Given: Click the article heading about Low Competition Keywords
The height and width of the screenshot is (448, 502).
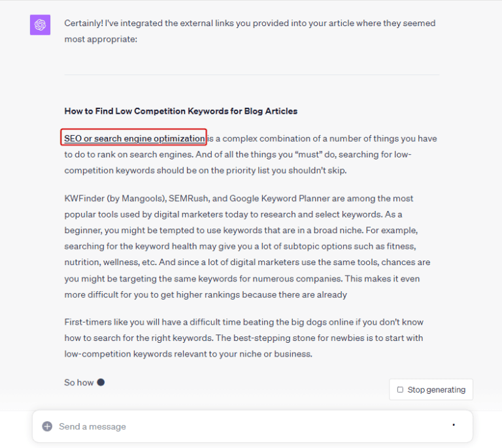Looking at the screenshot, I should click(x=180, y=111).
